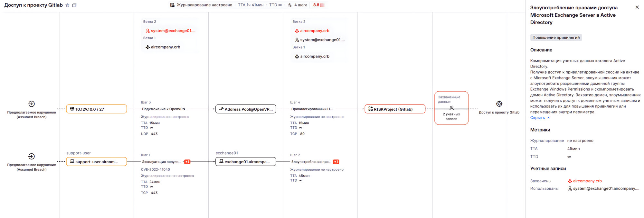
Task: Click the Метрики section heading
Action: (x=540, y=130)
